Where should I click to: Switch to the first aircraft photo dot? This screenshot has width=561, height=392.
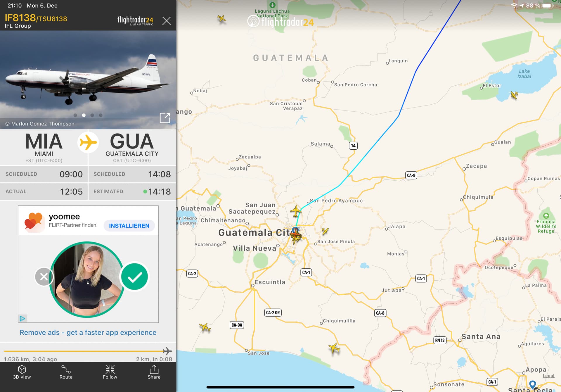click(x=75, y=115)
